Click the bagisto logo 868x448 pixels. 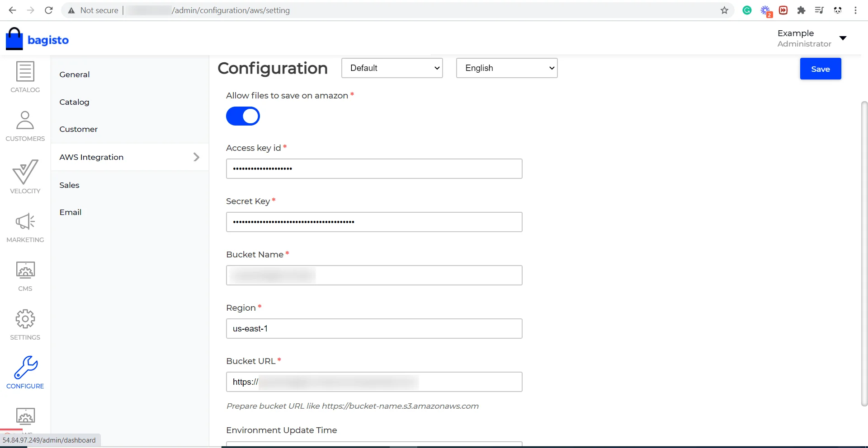pos(37,39)
